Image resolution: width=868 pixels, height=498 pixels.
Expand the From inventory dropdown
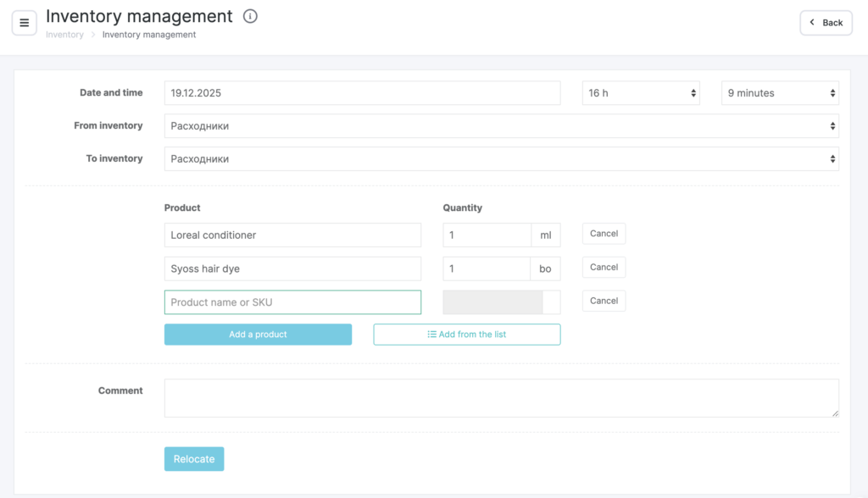pos(501,126)
